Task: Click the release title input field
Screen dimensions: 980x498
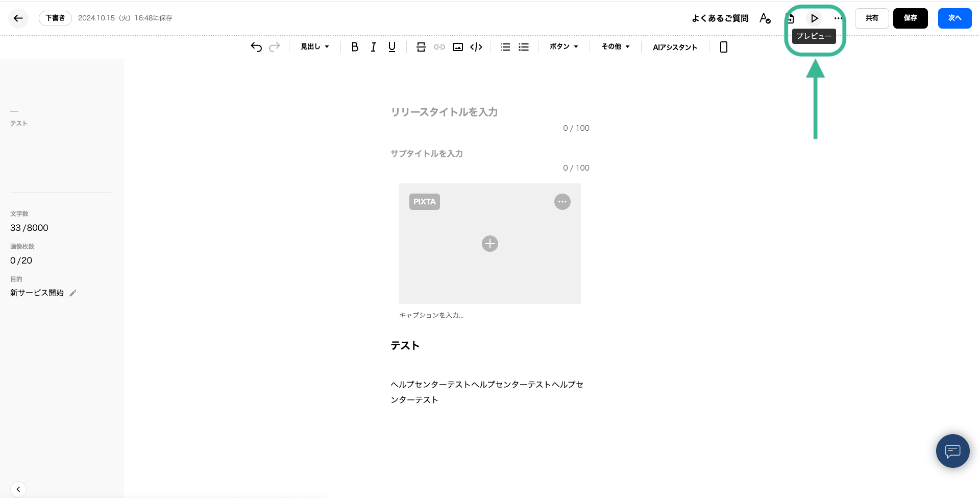Action: pos(489,112)
